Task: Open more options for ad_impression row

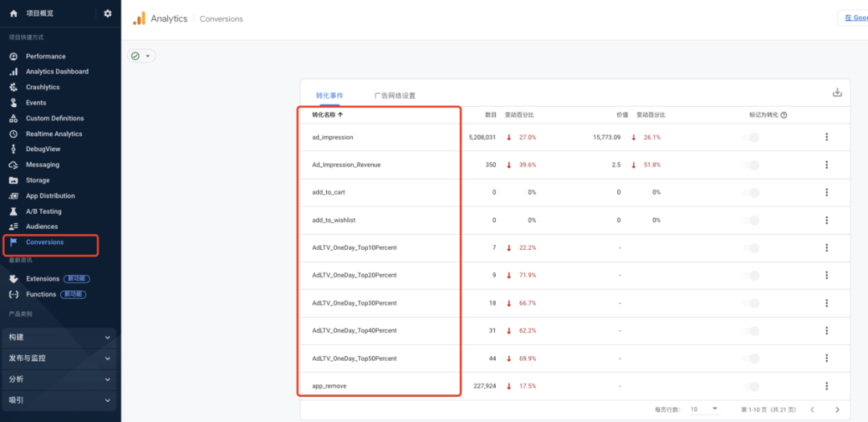Action: 826,137
